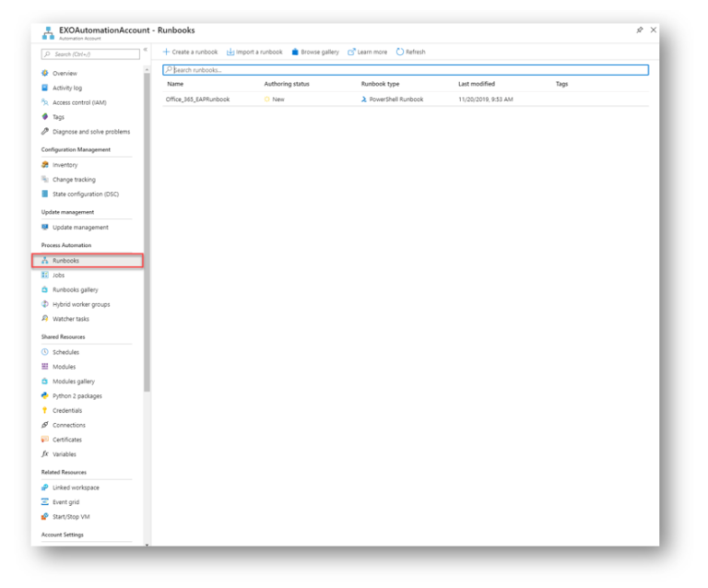Open the Inventory icon

pos(44,165)
